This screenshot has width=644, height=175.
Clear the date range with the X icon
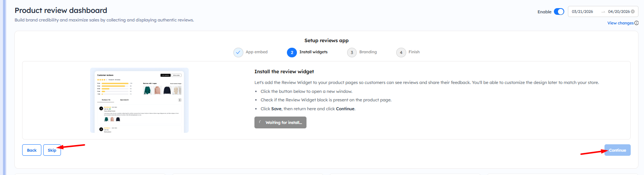tap(633, 11)
